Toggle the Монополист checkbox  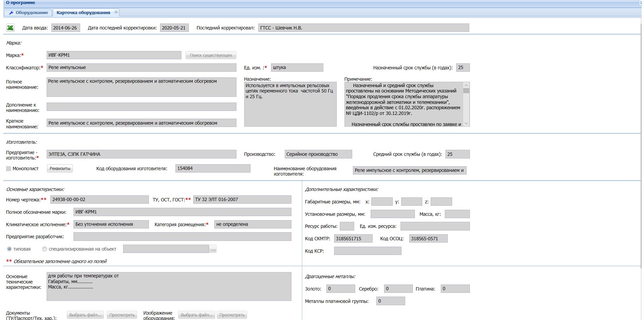pos(9,169)
